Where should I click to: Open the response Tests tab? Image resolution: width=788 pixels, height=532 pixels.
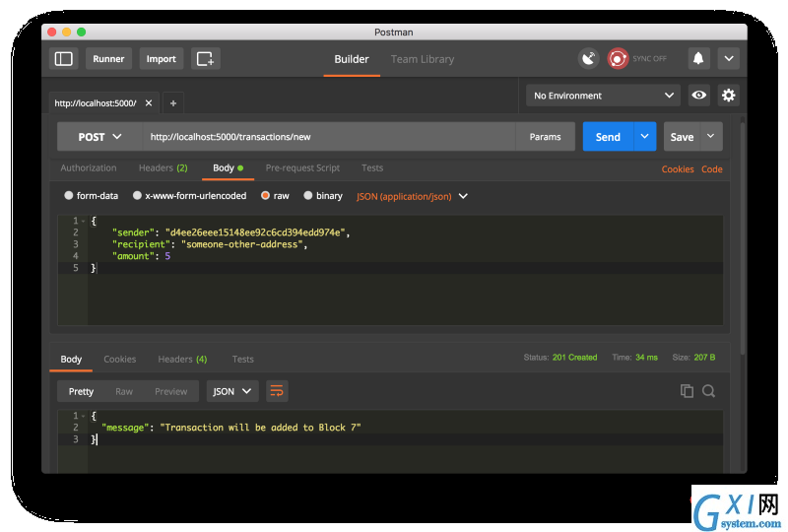[x=242, y=359]
